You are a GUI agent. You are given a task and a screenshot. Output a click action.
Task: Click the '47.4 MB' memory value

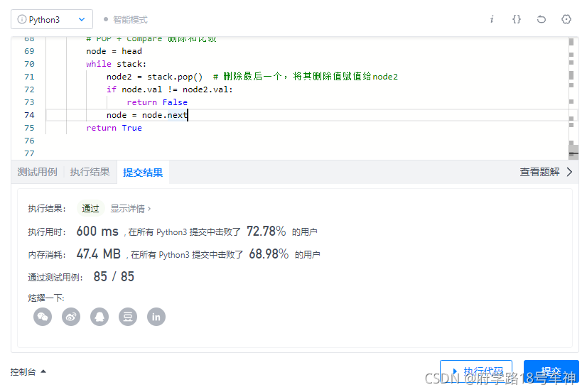pos(99,254)
